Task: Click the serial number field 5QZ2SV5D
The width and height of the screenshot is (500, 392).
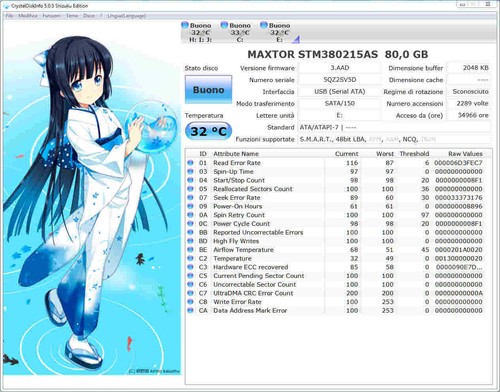Action: (x=340, y=80)
